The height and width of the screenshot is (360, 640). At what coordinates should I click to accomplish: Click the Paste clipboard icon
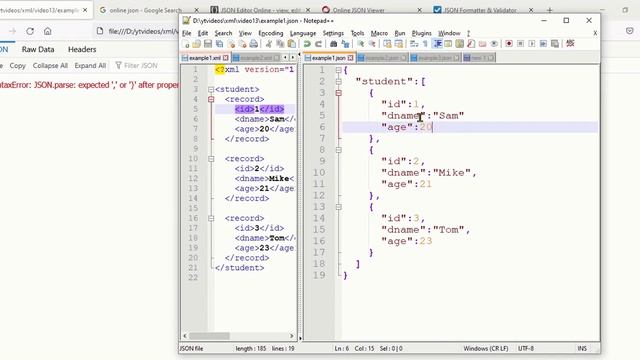click(x=291, y=44)
